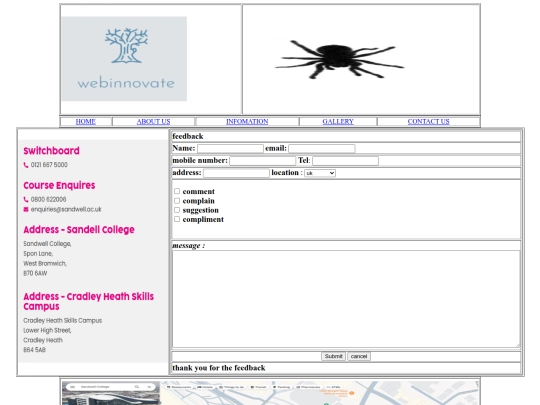Focus the Name input field
The height and width of the screenshot is (405, 540).
click(x=230, y=148)
